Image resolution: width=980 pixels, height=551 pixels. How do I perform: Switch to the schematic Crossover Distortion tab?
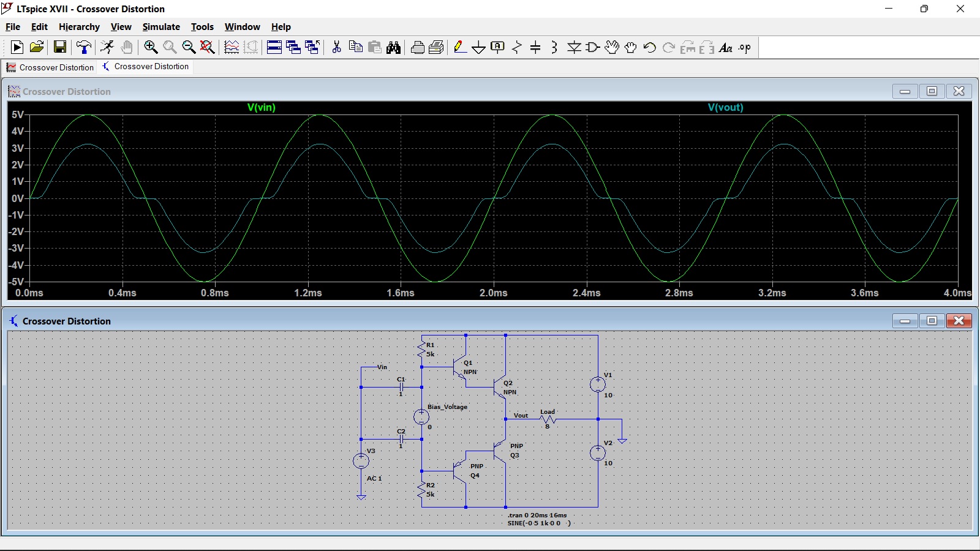point(145,66)
